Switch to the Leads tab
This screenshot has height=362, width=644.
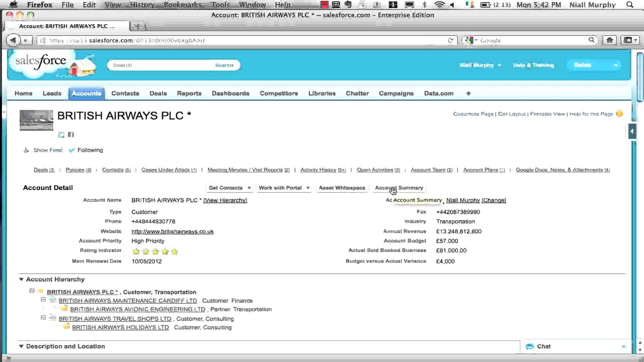pyautogui.click(x=52, y=93)
